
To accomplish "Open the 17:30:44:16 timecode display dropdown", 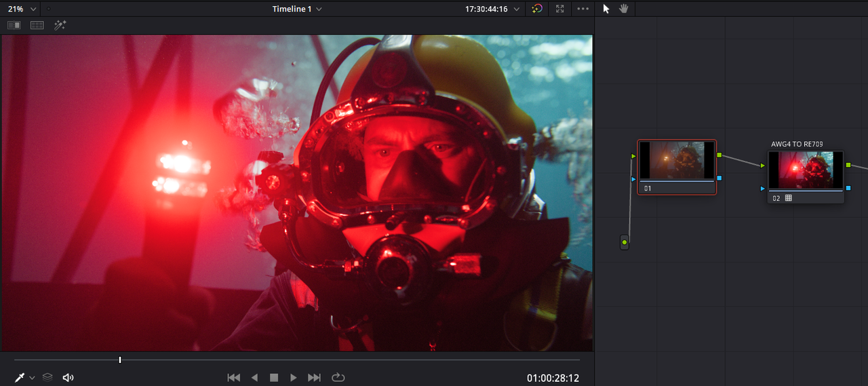I will coord(492,9).
